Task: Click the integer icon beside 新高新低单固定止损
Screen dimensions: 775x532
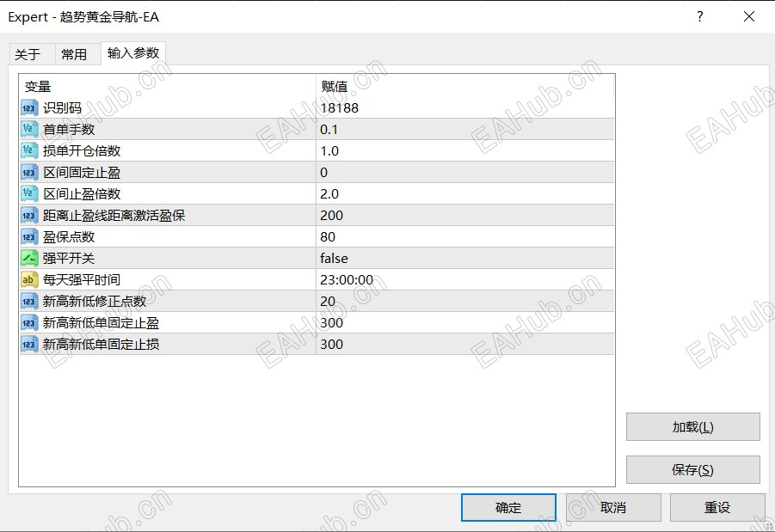Action: pyautogui.click(x=28, y=344)
